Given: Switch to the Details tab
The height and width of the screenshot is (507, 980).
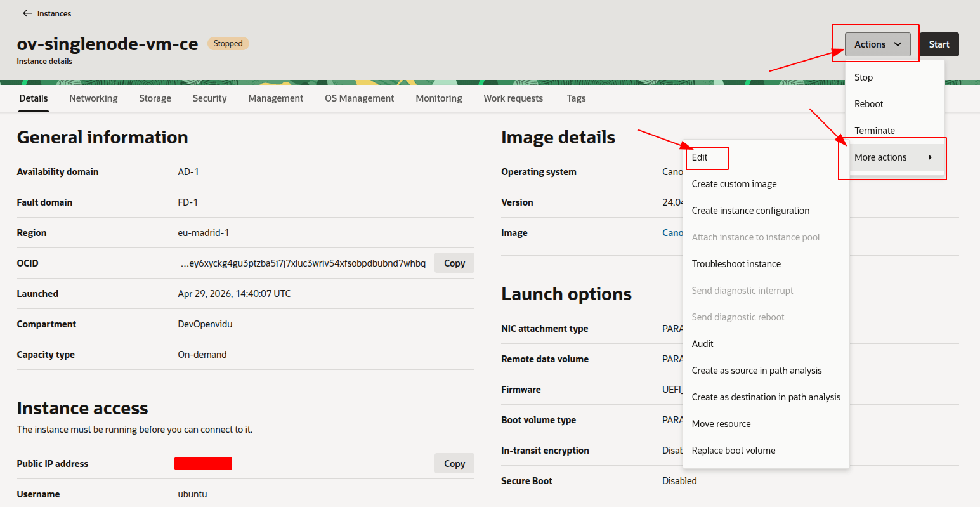Looking at the screenshot, I should click(x=34, y=98).
